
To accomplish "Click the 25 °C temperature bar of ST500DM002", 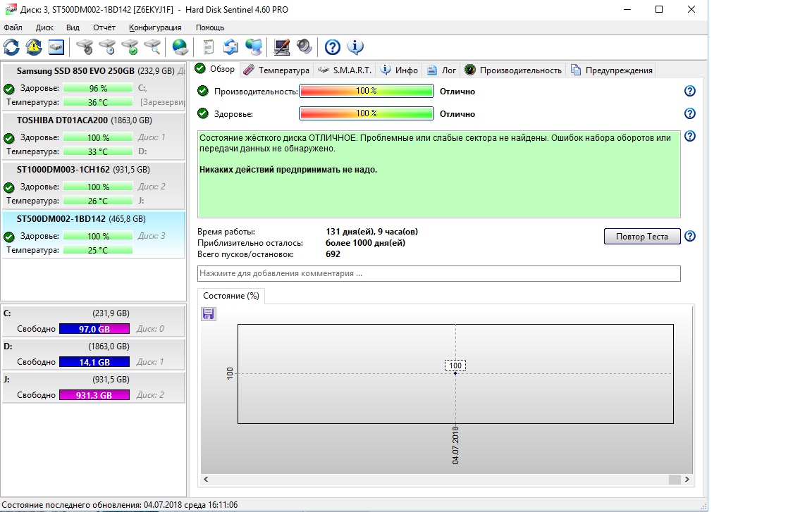I will coord(98,250).
